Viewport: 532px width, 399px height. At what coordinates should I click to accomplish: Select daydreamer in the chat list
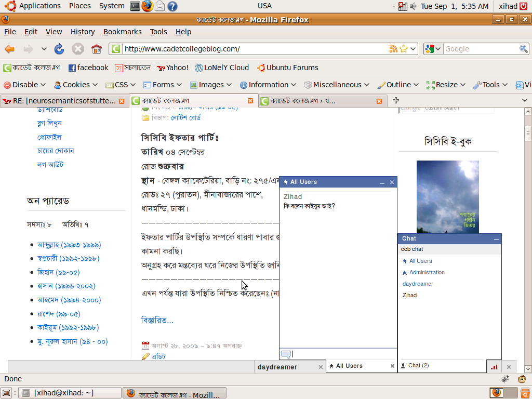click(418, 284)
